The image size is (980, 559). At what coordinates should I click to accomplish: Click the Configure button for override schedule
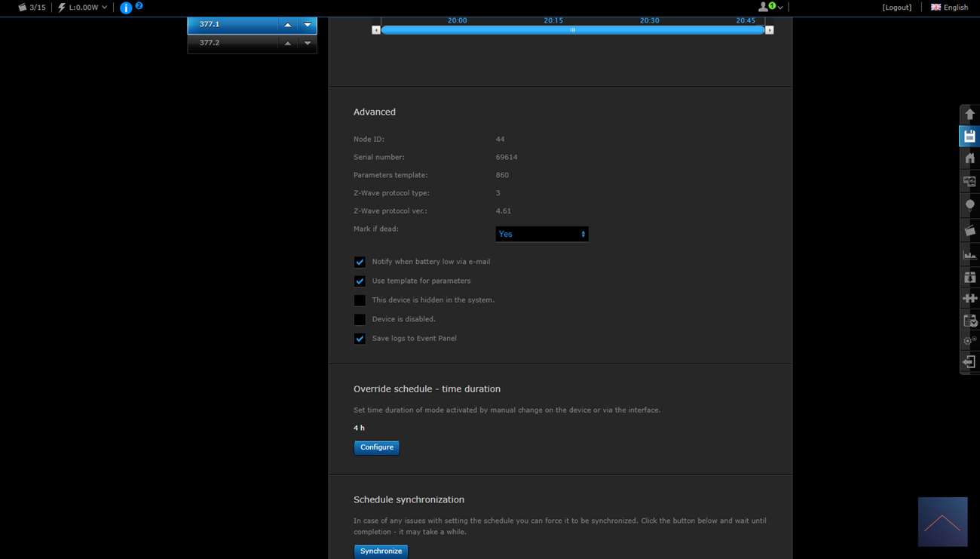point(376,447)
